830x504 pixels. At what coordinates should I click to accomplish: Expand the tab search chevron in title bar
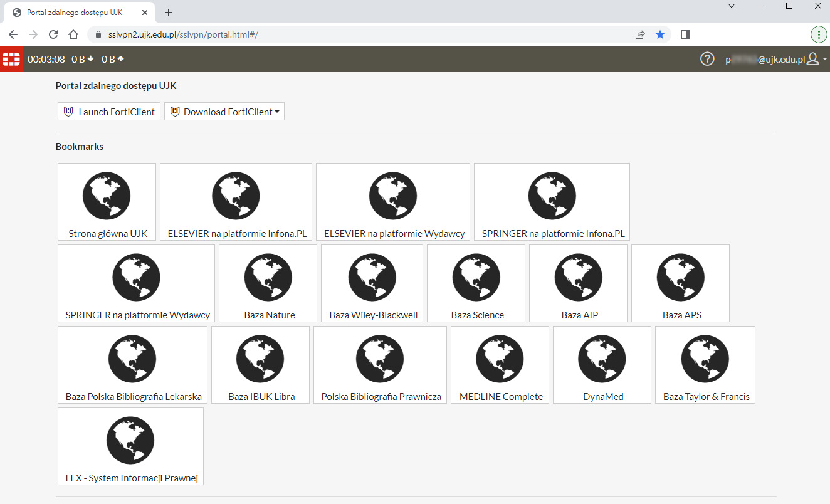click(x=731, y=6)
